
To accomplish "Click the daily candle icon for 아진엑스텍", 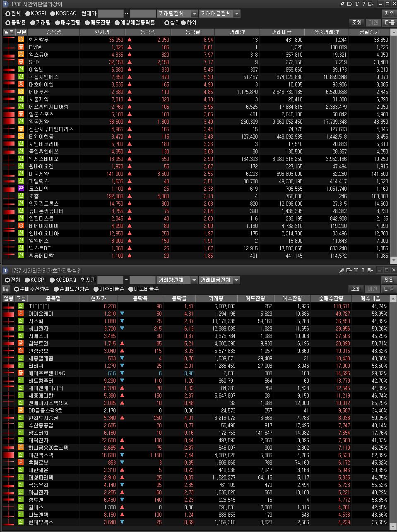I will 9,455.
